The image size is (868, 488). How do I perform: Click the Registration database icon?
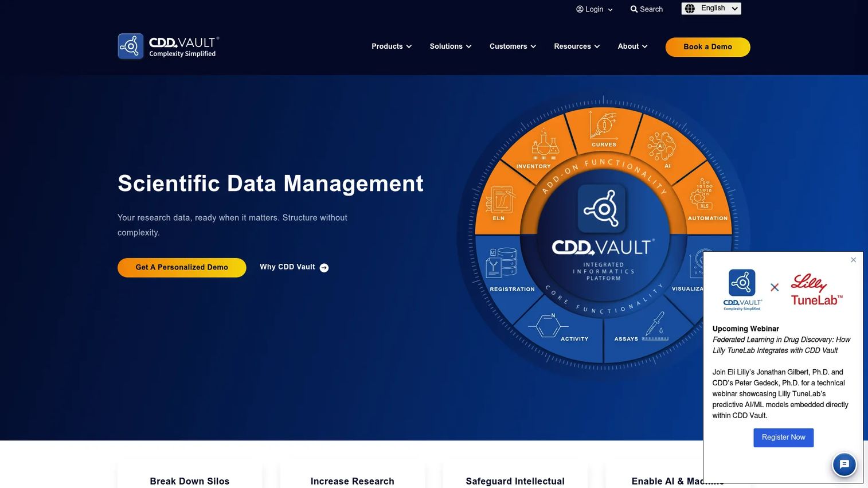click(x=502, y=263)
